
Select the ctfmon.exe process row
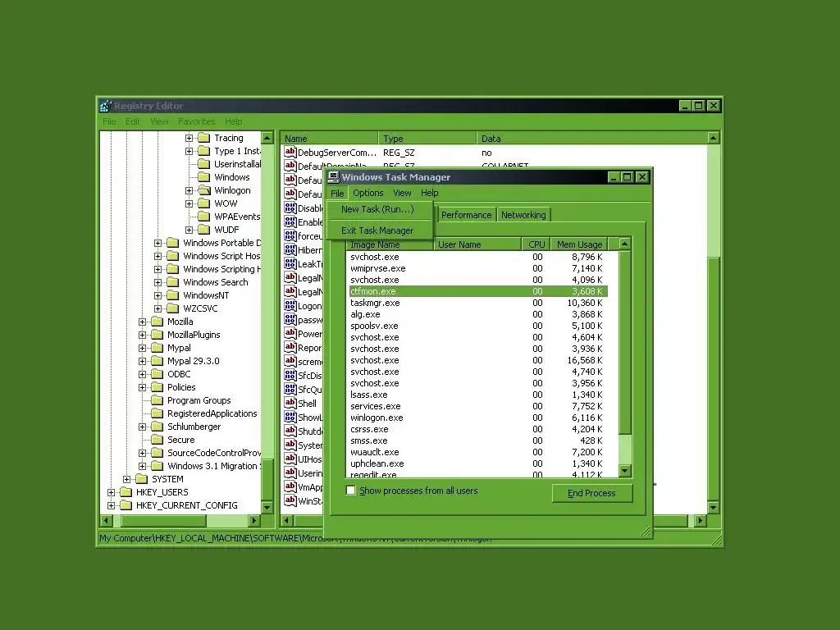point(478,291)
